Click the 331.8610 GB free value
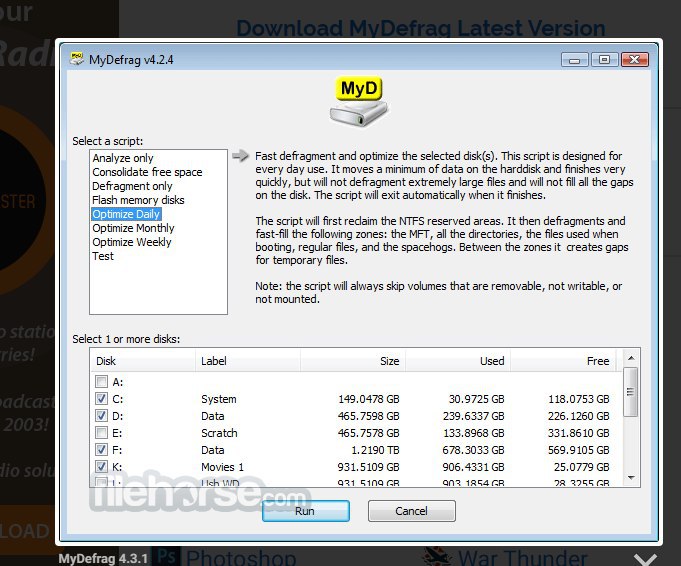Viewport: 681px width, 566px height. coord(579,433)
